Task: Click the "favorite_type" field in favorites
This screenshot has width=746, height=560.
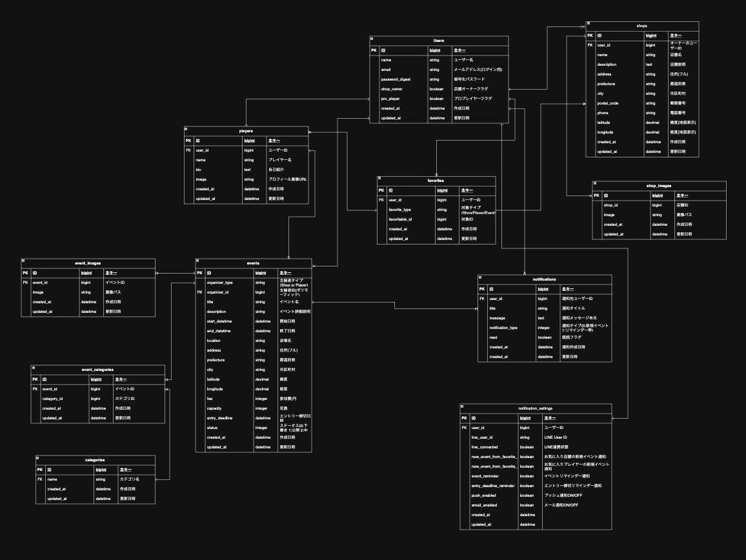Action: click(x=399, y=210)
